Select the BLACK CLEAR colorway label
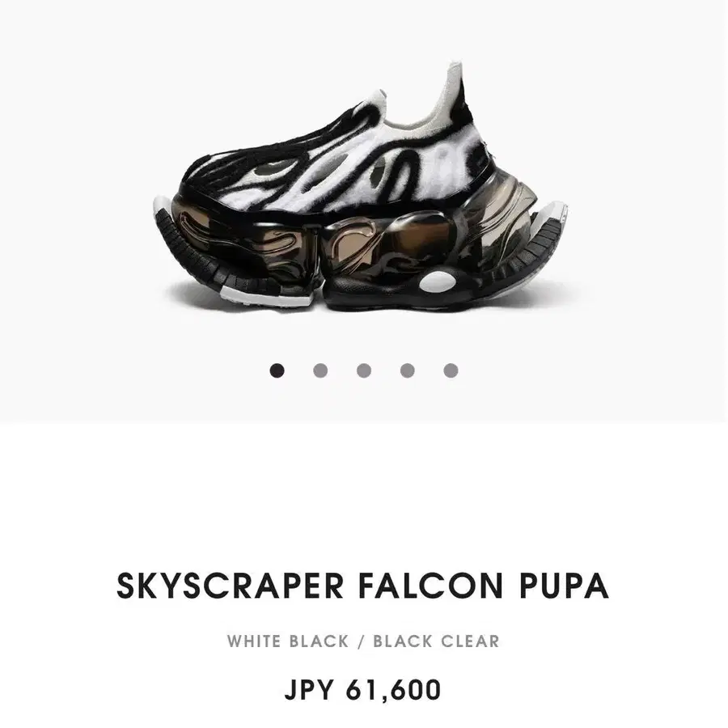Image resolution: width=728 pixels, height=728 pixels. (x=437, y=641)
